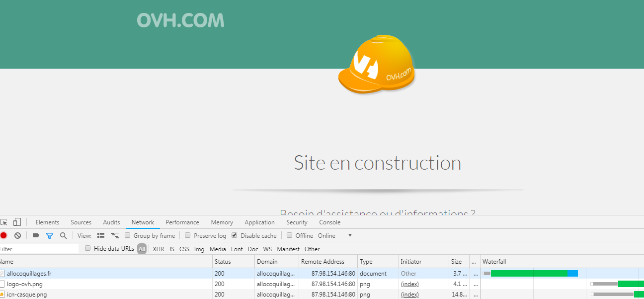Open the Performance tab
Screen dimensions: 644x299
point(182,222)
